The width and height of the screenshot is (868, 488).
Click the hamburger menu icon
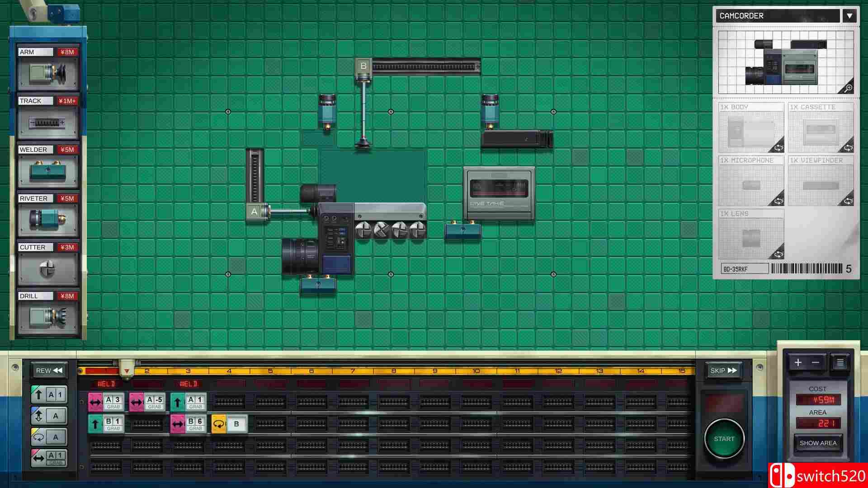840,362
